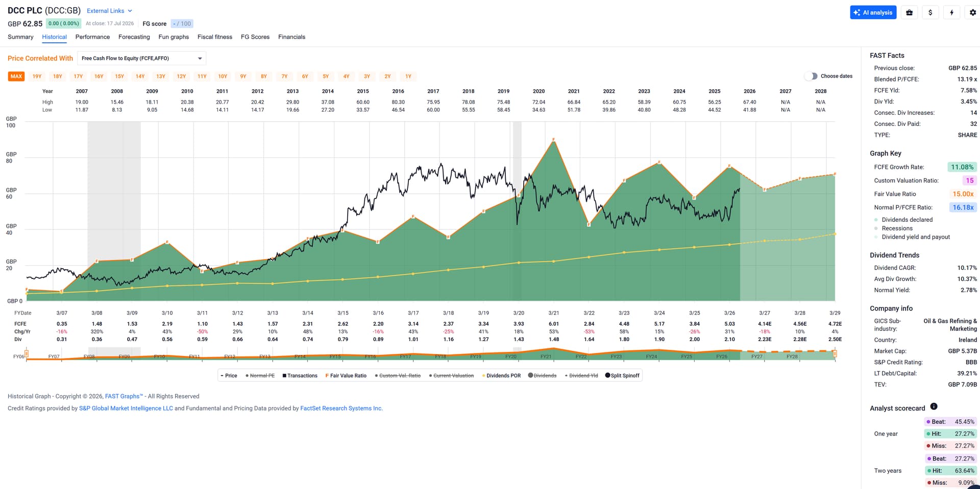
Task: Click the Market Cap value GBP 5.37B
Action: pyautogui.click(x=963, y=351)
